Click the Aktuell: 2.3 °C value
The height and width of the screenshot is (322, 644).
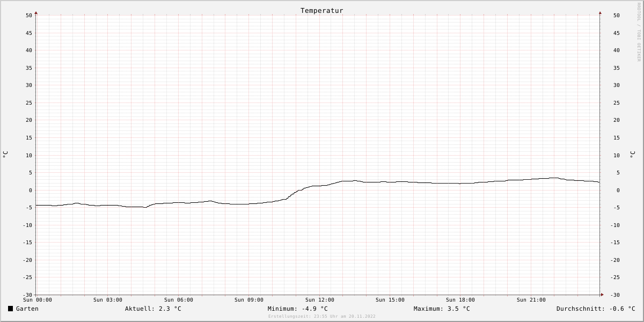tap(153, 309)
